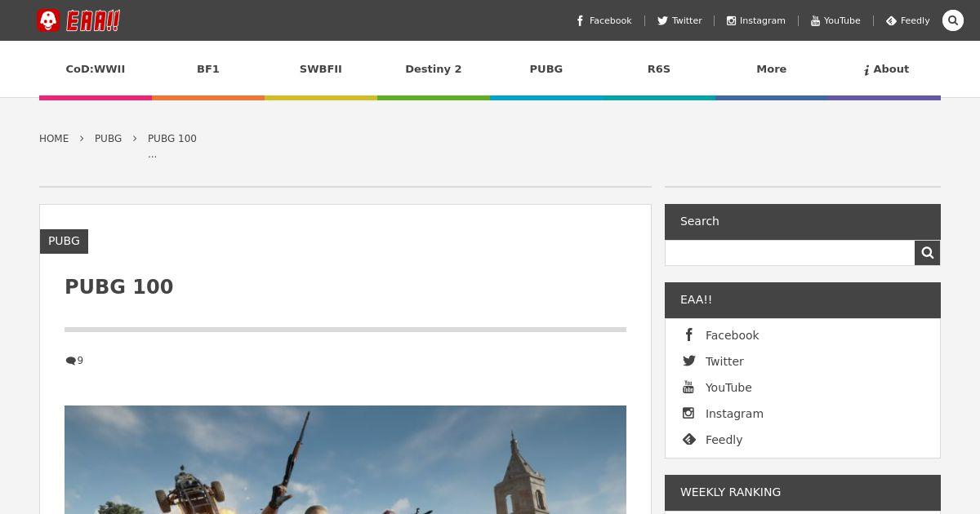Select the R6S menu item
Viewport: 980px width, 514px height.
(659, 69)
